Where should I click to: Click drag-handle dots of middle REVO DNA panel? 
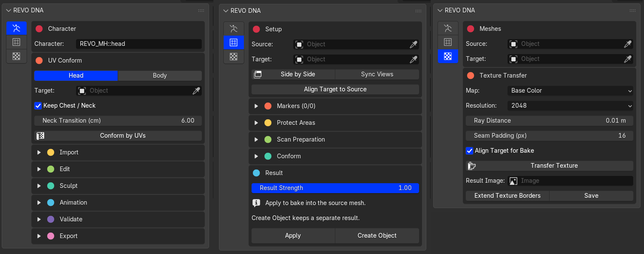pos(418,11)
